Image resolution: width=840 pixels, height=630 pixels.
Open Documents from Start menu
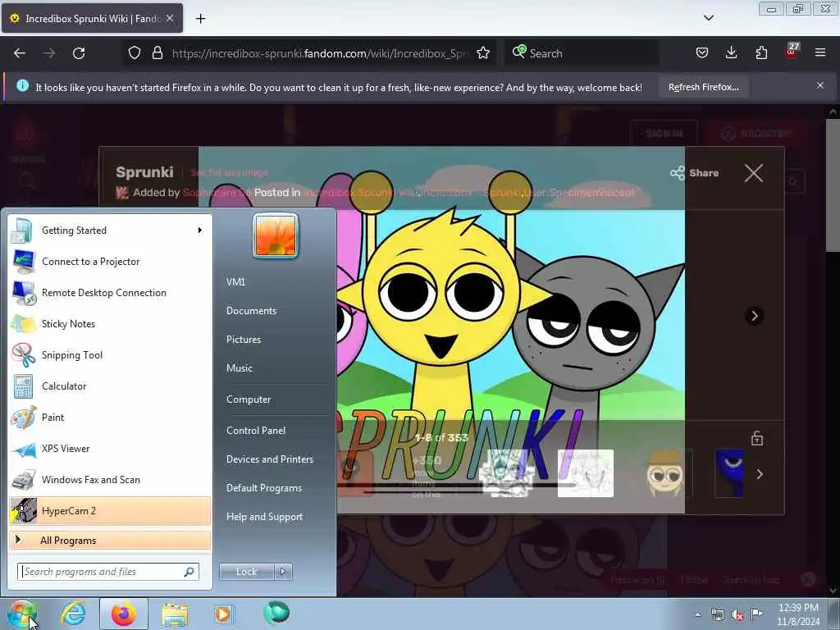pos(251,311)
